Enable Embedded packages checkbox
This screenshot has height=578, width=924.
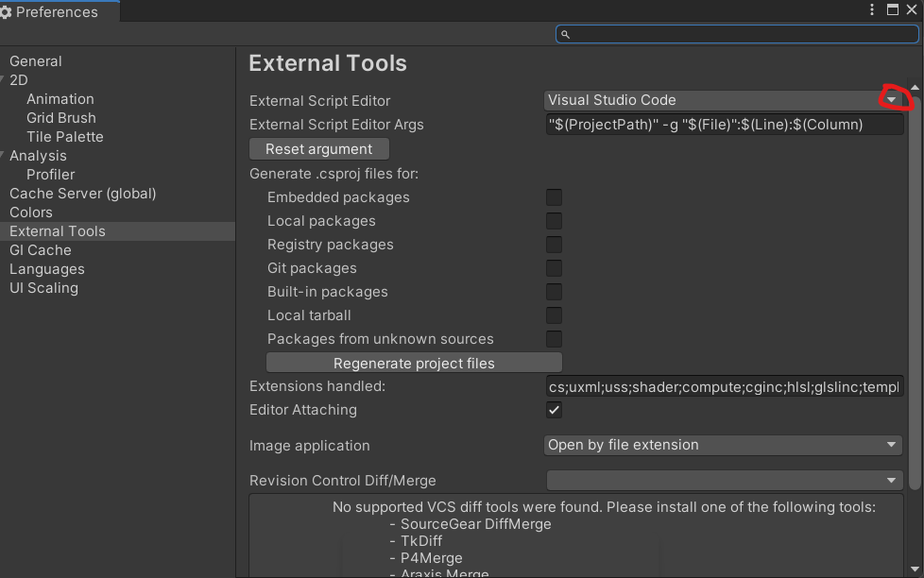[554, 197]
